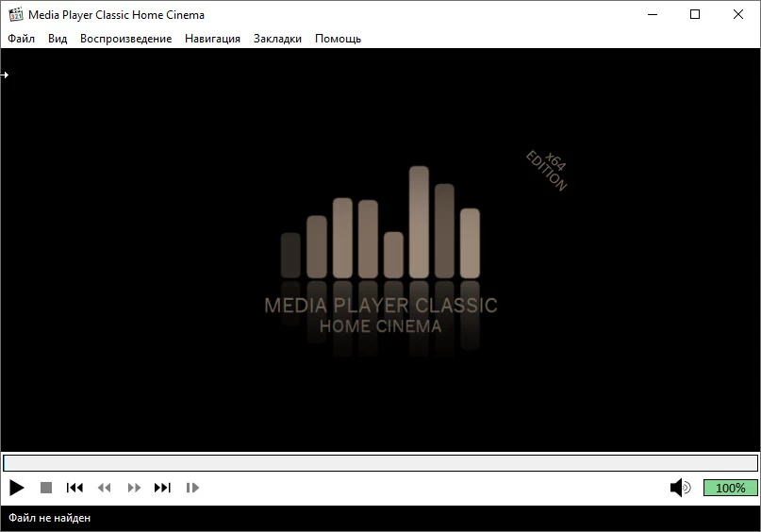
Task: Open the Закладки menu
Action: click(277, 39)
